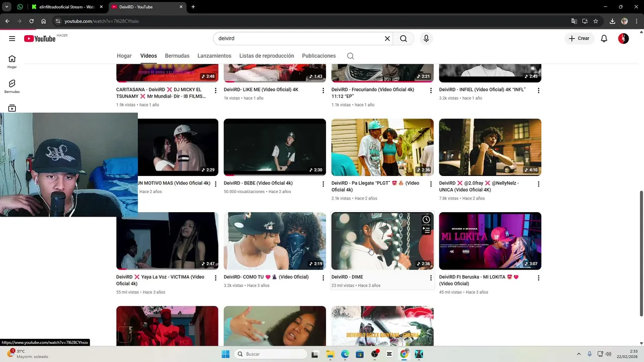Play the COMO TU video thumbnail

[x=275, y=241]
